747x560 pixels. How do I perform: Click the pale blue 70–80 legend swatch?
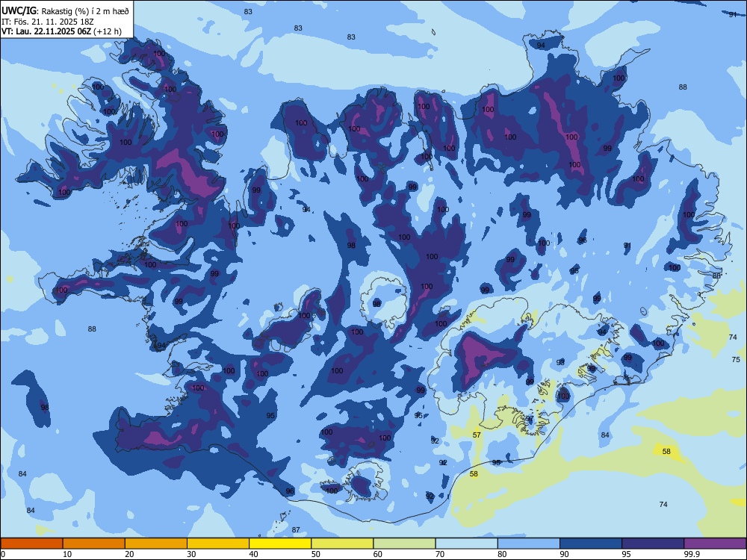pos(466,544)
